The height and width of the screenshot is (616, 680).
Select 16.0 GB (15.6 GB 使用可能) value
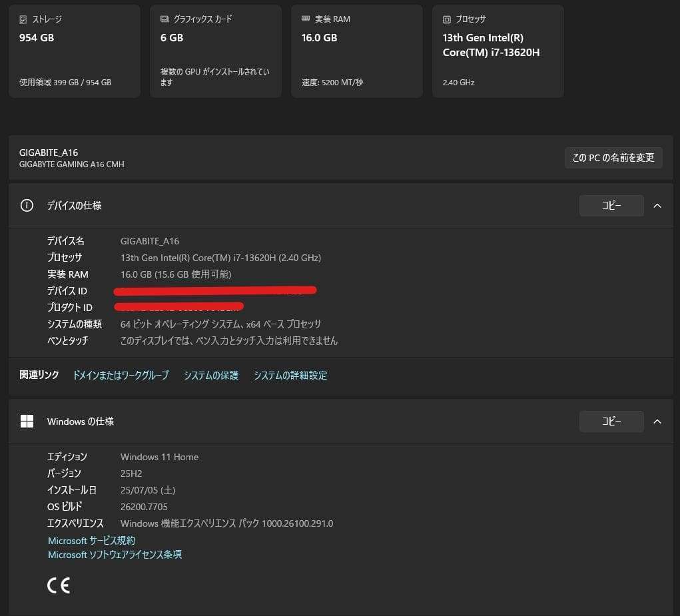[x=176, y=274]
